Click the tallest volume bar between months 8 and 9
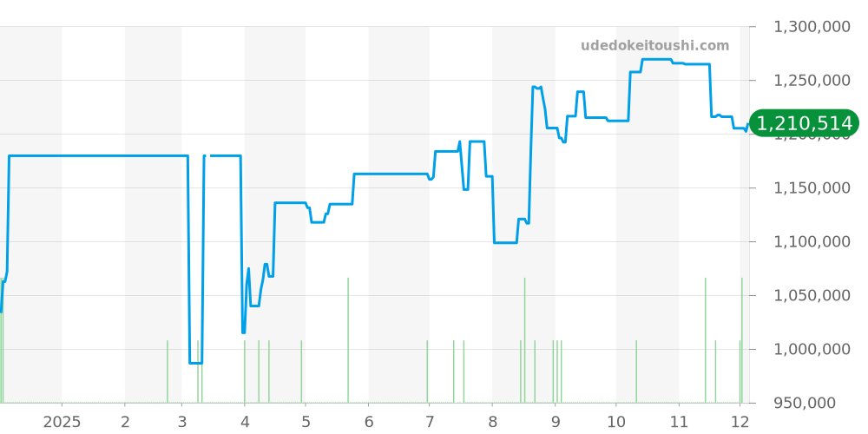The height and width of the screenshot is (434, 868). [x=524, y=340]
